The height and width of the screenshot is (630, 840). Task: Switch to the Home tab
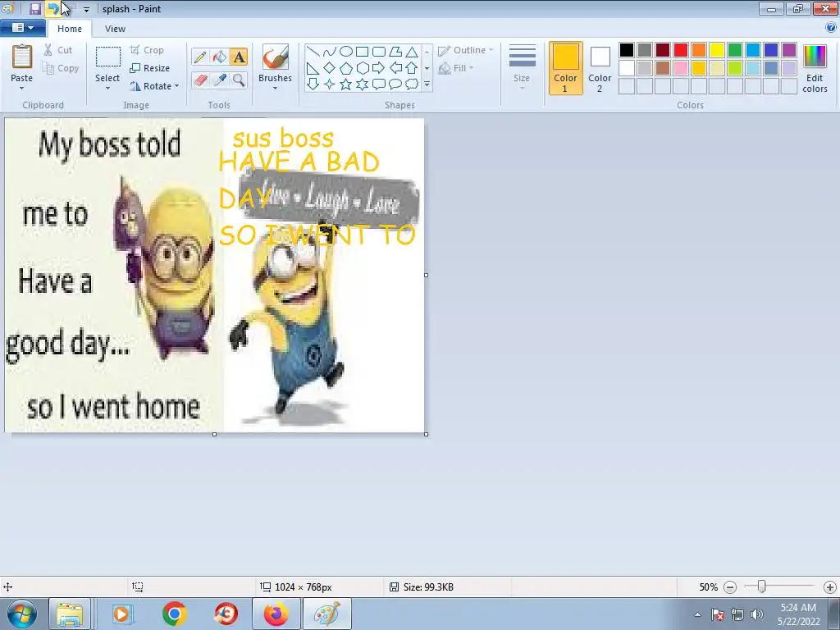click(x=70, y=29)
